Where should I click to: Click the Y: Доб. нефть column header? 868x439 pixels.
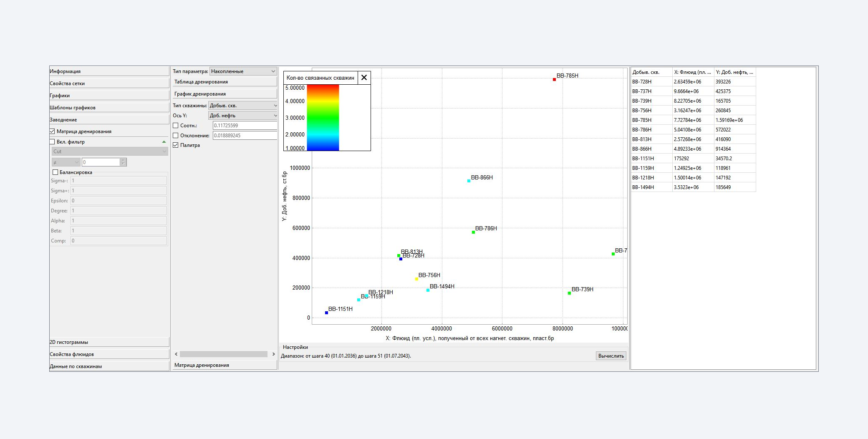tap(735, 72)
